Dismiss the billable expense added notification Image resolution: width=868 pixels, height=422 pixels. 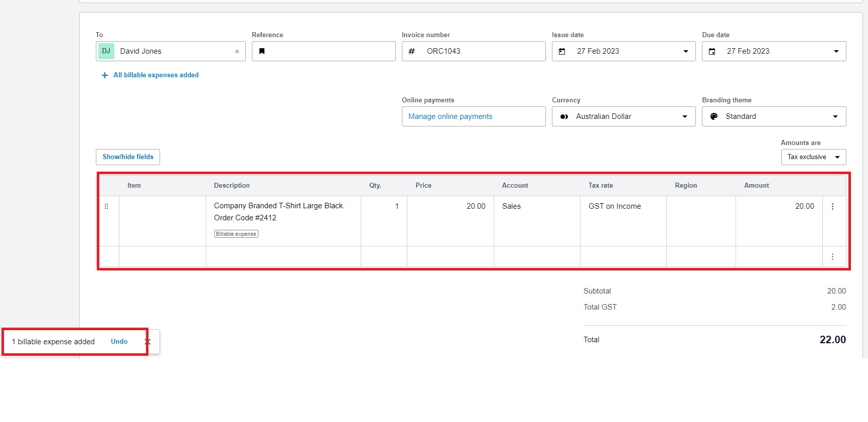148,342
